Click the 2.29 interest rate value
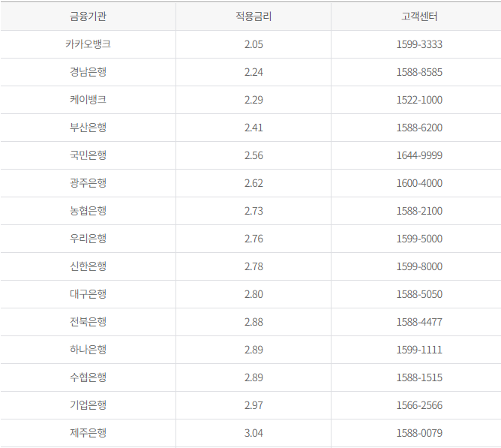501x448 pixels. (253, 100)
